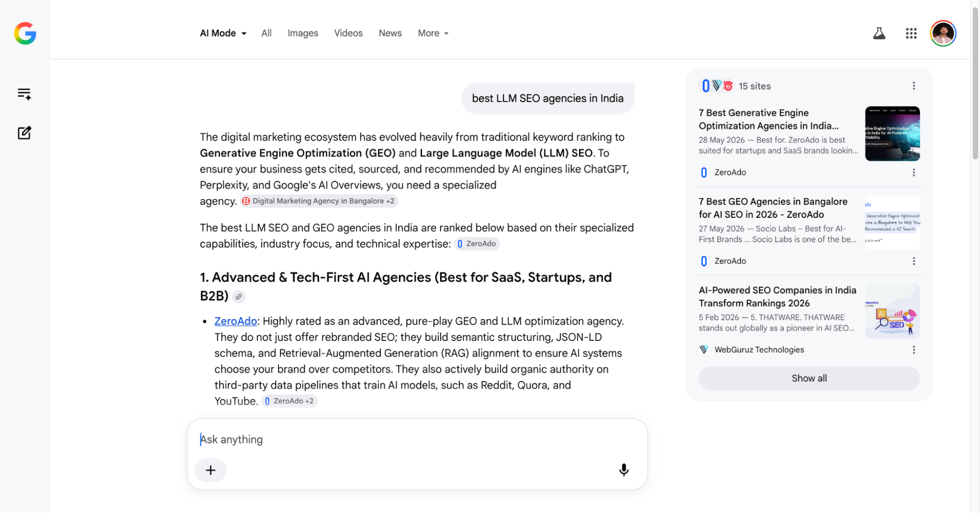
Task: Click thumbnail of Generative Engine Optimization article
Action: (x=892, y=133)
